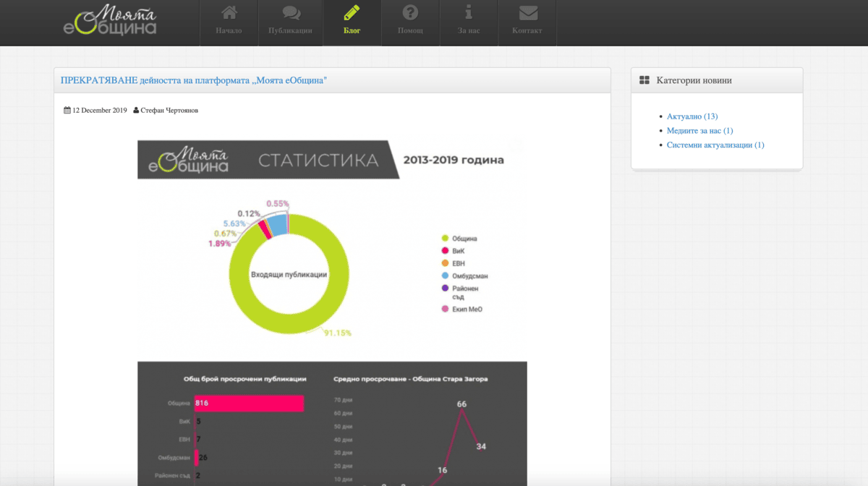Click the pink Екип МеО legend dot
Screen dimensions: 868x486
point(445,309)
